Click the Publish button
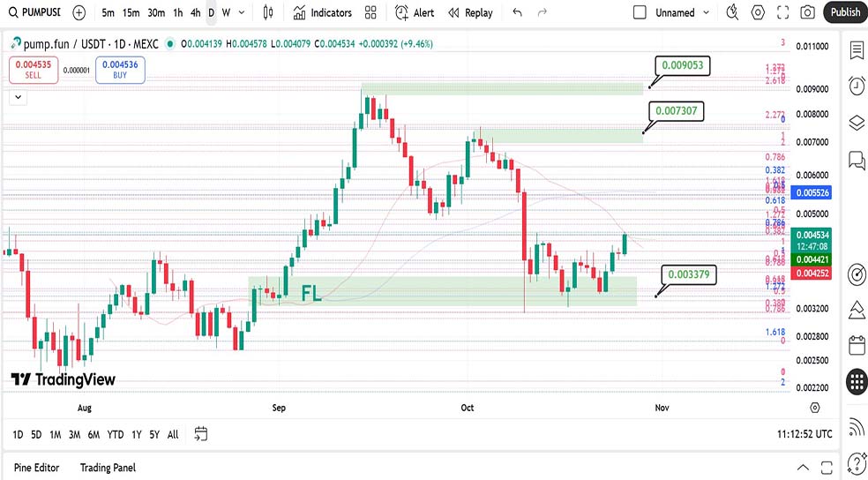Image resolution: width=868 pixels, height=480 pixels. [x=844, y=12]
